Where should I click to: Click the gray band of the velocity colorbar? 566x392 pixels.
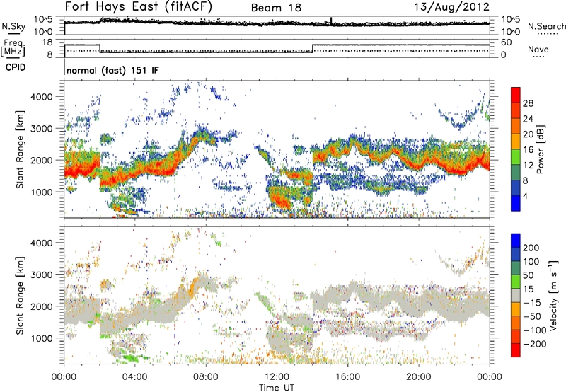pyautogui.click(x=516, y=295)
